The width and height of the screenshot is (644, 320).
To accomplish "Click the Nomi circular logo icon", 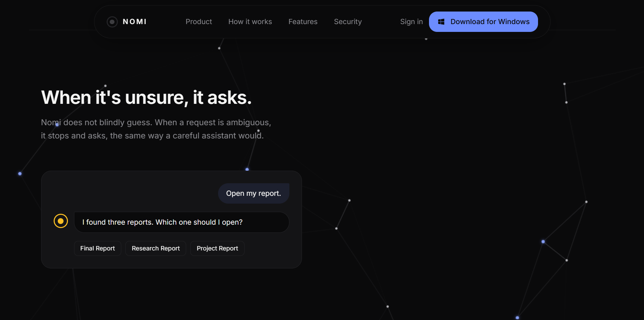I will 112,22.
